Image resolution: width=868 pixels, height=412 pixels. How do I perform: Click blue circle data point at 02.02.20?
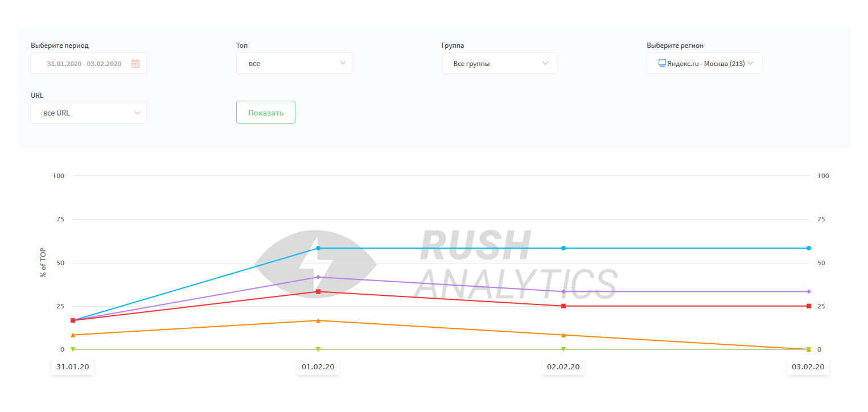563,248
